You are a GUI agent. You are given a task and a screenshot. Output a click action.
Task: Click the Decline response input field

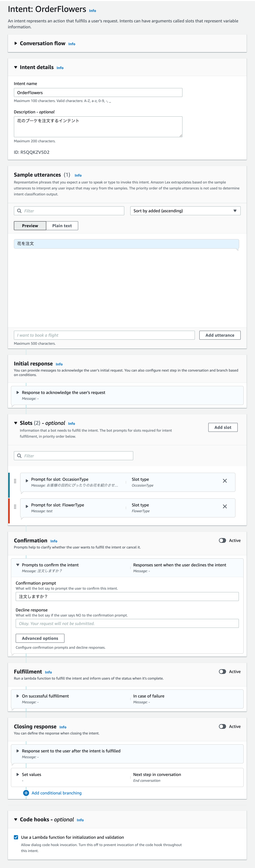coord(127,623)
